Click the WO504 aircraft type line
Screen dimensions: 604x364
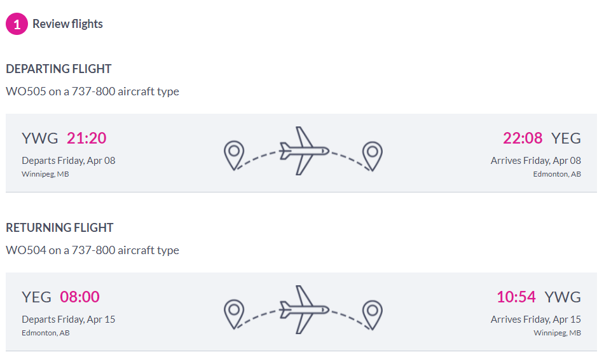pos(92,250)
